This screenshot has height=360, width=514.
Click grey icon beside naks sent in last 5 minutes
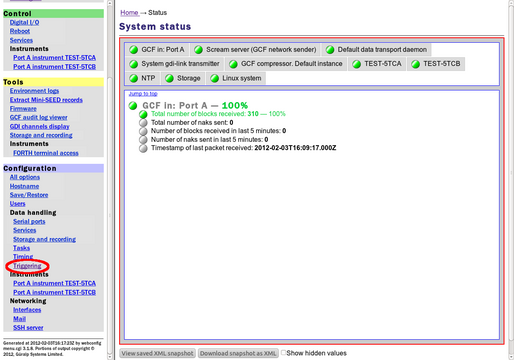[143, 140]
